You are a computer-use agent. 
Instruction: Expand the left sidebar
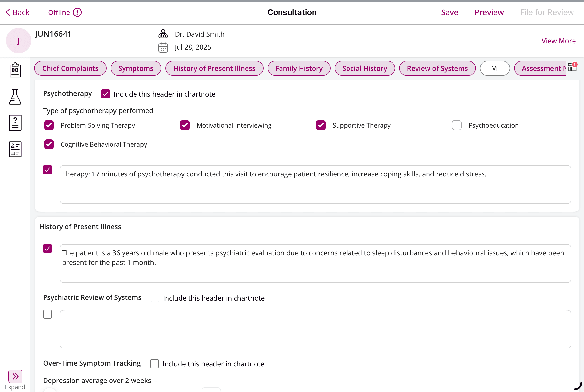[15, 376]
